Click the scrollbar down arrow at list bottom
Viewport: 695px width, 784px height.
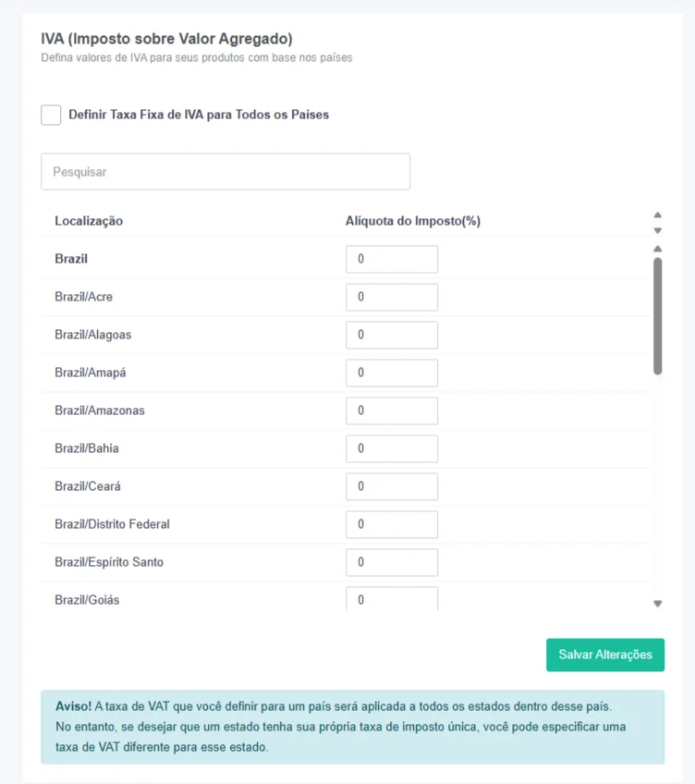coord(657,604)
